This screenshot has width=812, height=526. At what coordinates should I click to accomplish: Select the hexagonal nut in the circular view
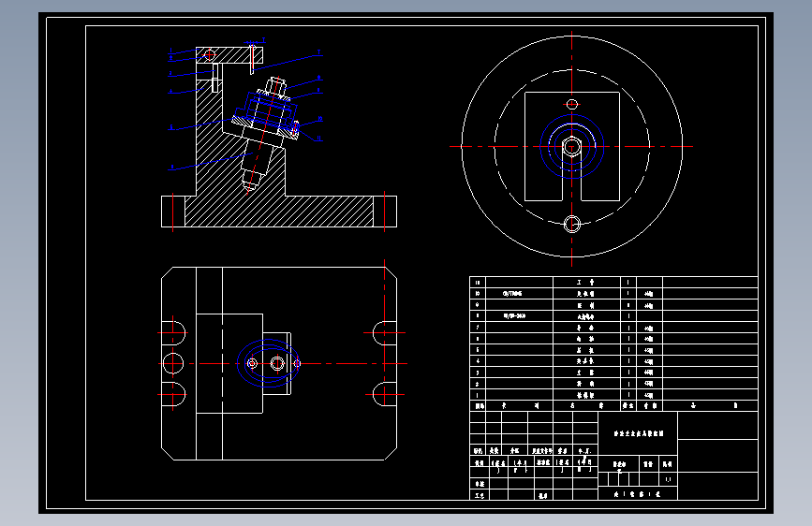(571, 147)
